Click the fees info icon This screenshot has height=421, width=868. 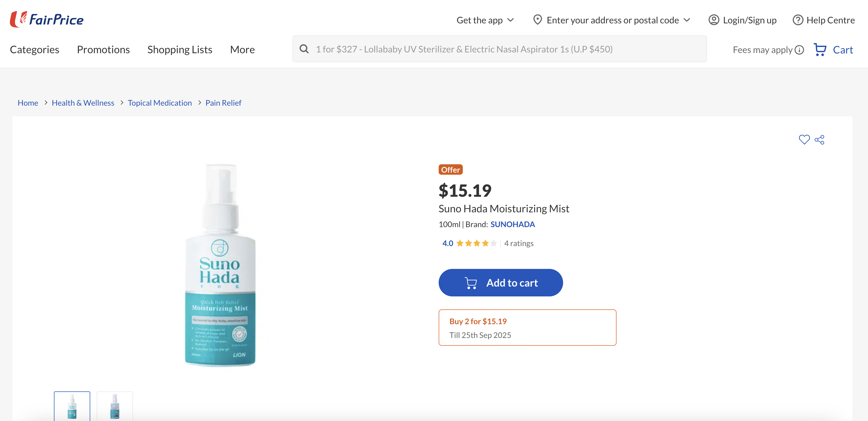799,50
